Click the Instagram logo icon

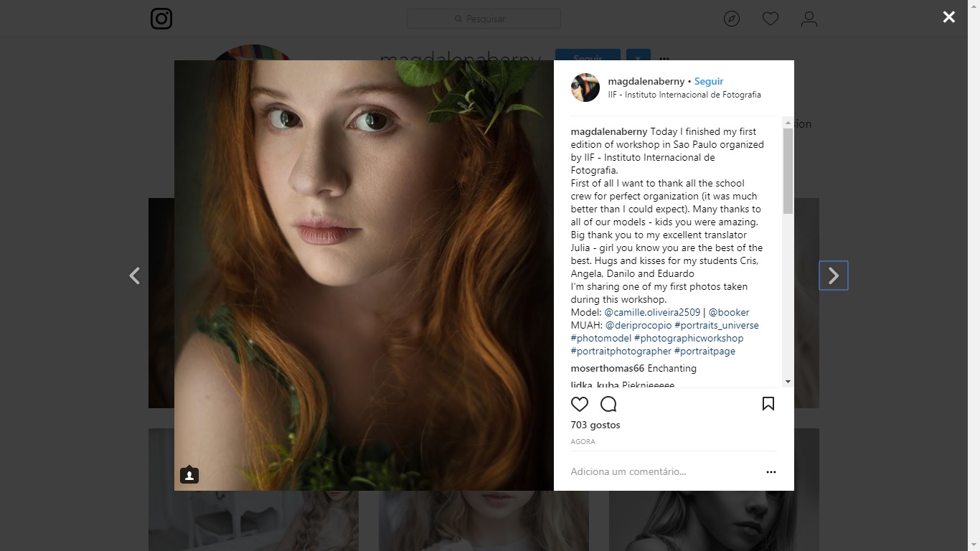(161, 19)
